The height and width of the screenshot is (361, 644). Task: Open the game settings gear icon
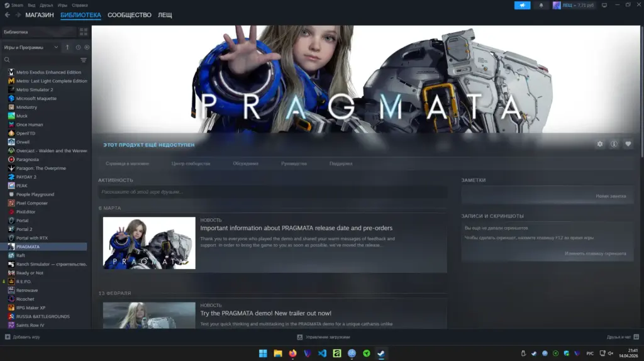pyautogui.click(x=600, y=144)
